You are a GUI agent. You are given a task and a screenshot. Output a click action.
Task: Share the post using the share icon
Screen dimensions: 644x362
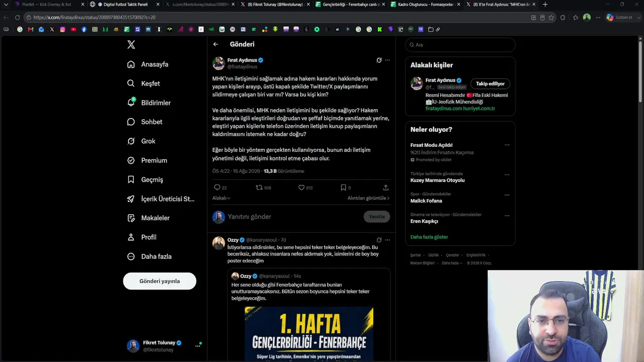386,188
